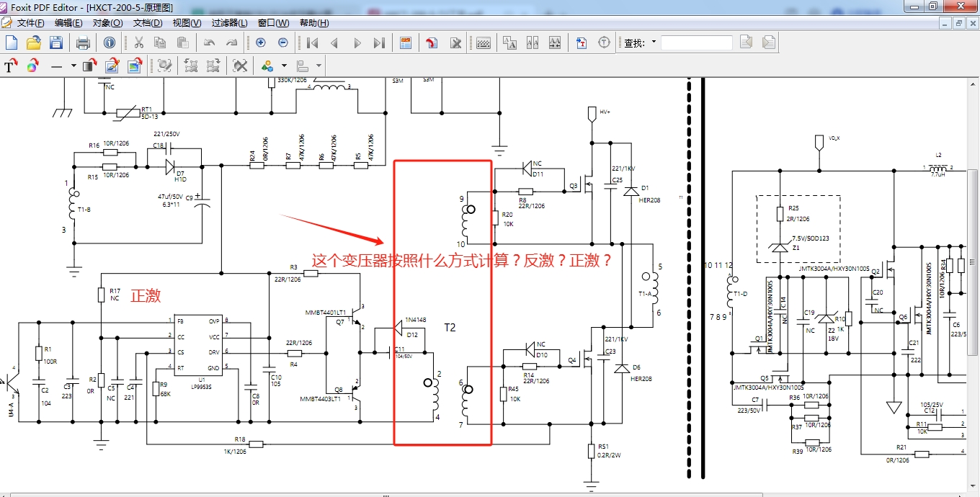
Task: Select the line drawing tool
Action: click(x=55, y=66)
